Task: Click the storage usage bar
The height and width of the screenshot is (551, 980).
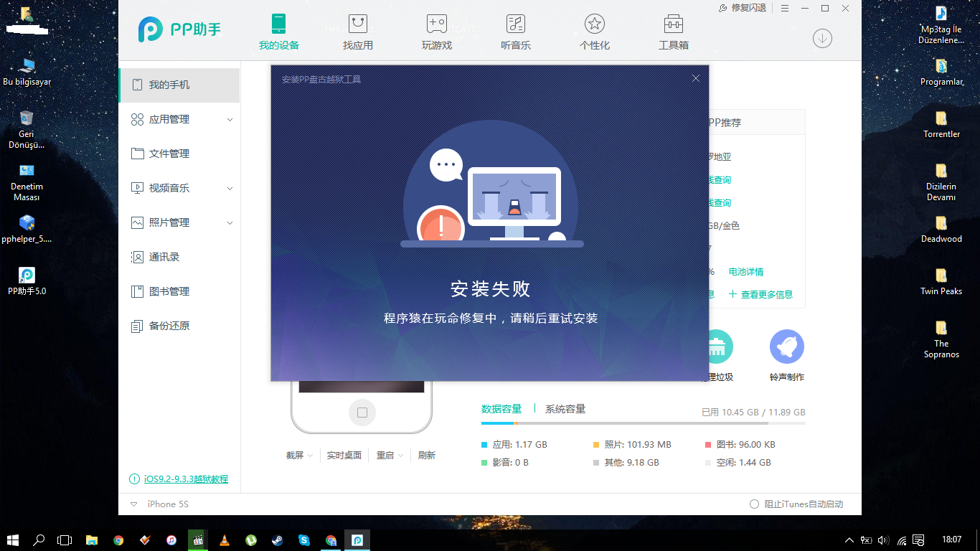Action: pyautogui.click(x=644, y=423)
